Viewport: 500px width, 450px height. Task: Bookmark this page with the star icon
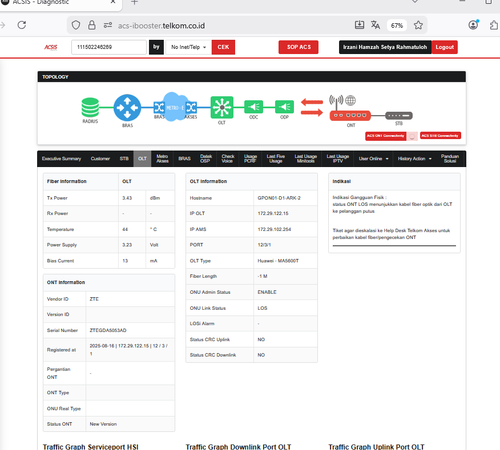coord(418,25)
